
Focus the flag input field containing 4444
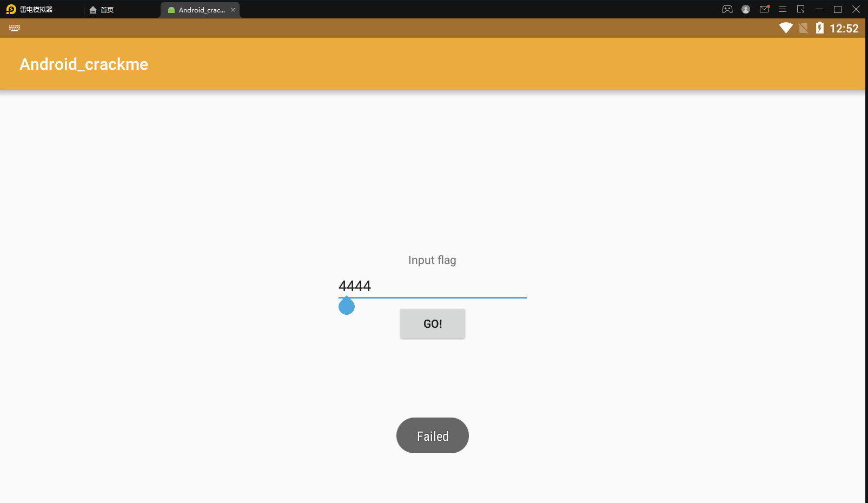[x=433, y=287]
